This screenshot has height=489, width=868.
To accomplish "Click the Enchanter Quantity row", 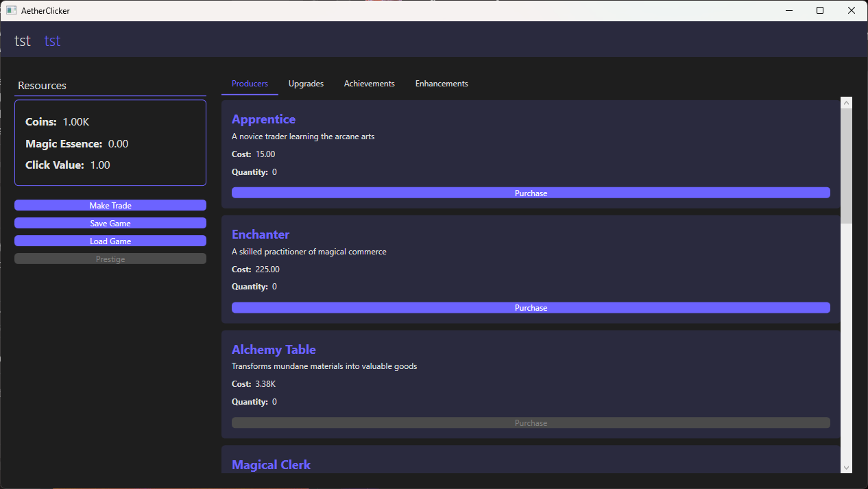I will [x=254, y=287].
